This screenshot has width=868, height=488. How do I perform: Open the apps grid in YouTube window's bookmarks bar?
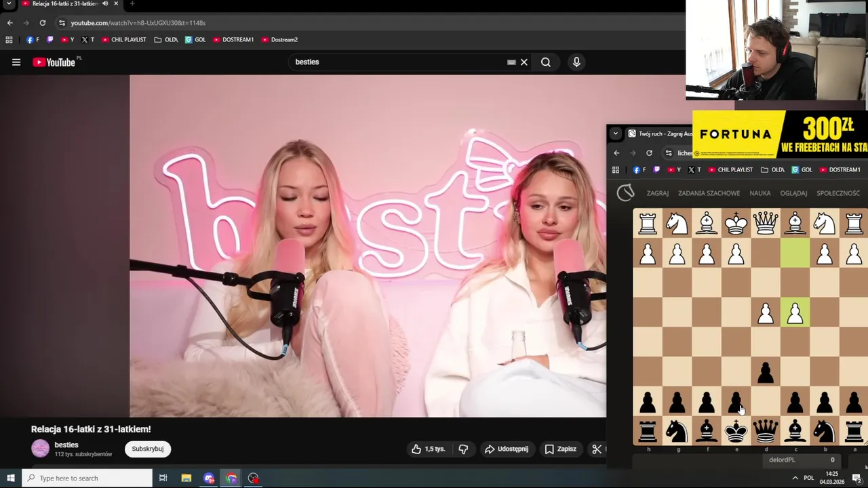[9, 40]
